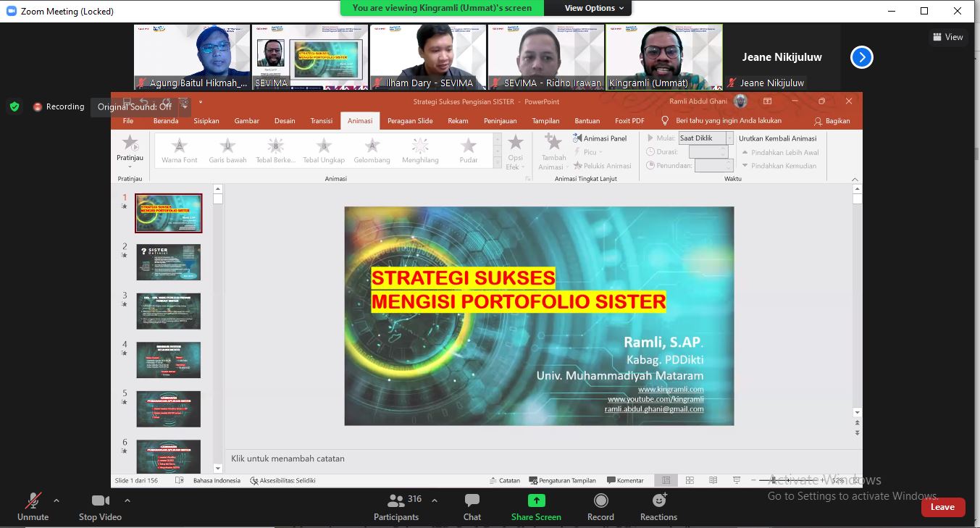
Task: Open Komentar in PowerPoint status bar
Action: pos(625,480)
